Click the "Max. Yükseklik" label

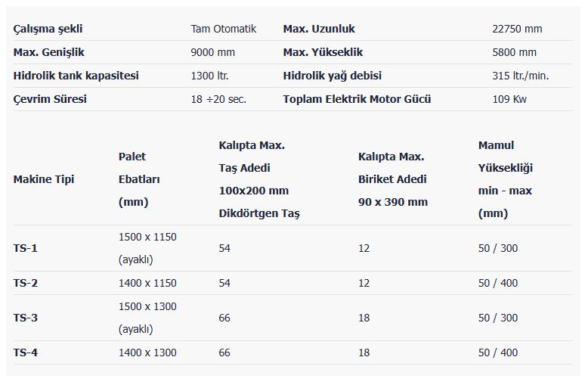323,52
